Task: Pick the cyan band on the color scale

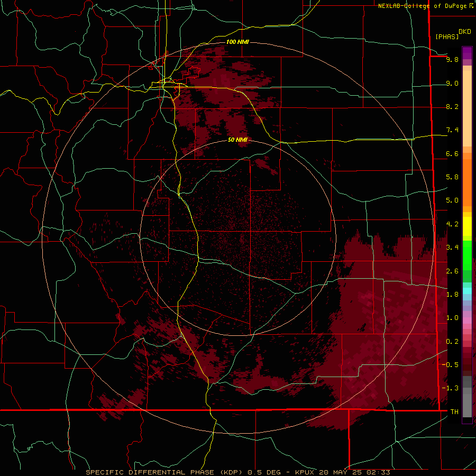Action: [x=467, y=291]
